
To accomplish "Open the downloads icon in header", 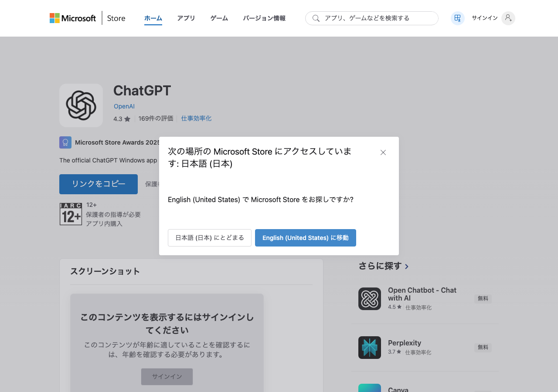I will pos(457,18).
